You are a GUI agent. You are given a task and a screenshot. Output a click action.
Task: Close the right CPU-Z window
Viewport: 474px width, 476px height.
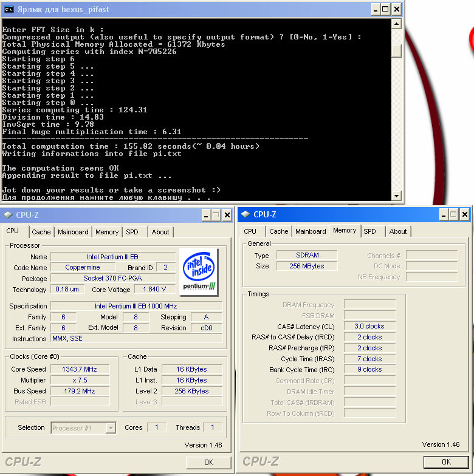pyautogui.click(x=464, y=215)
